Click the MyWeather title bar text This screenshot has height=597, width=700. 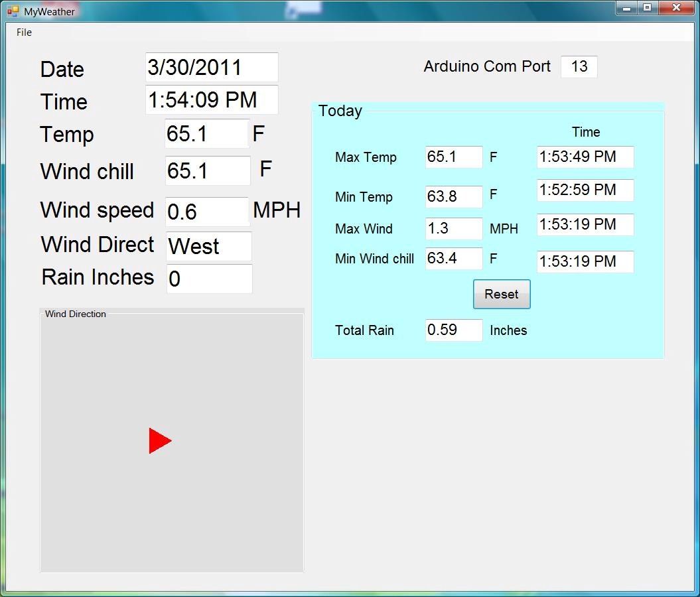coord(50,11)
